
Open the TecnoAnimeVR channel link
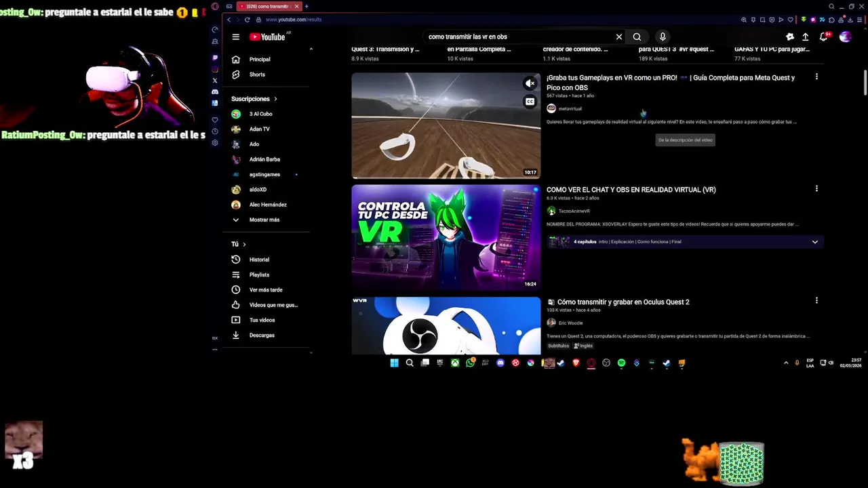574,211
